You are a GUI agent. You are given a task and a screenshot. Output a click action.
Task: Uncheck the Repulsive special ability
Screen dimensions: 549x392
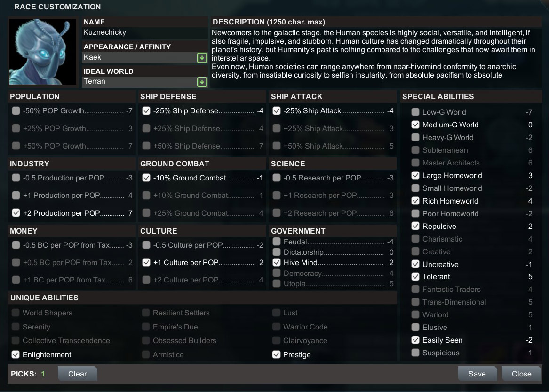(x=415, y=226)
